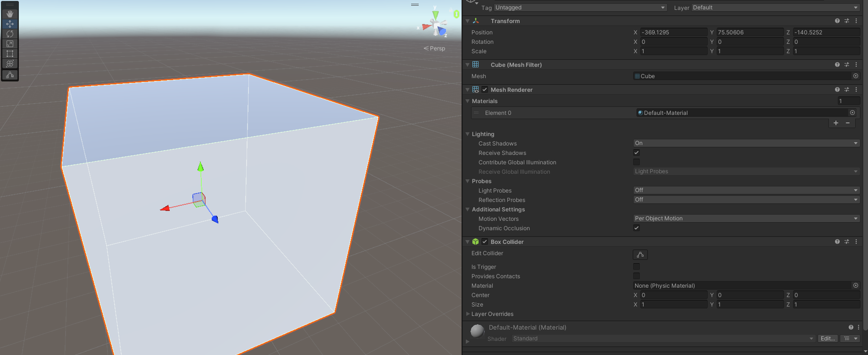868x355 pixels.
Task: Collapse the Materials foldout
Action: coord(467,101)
